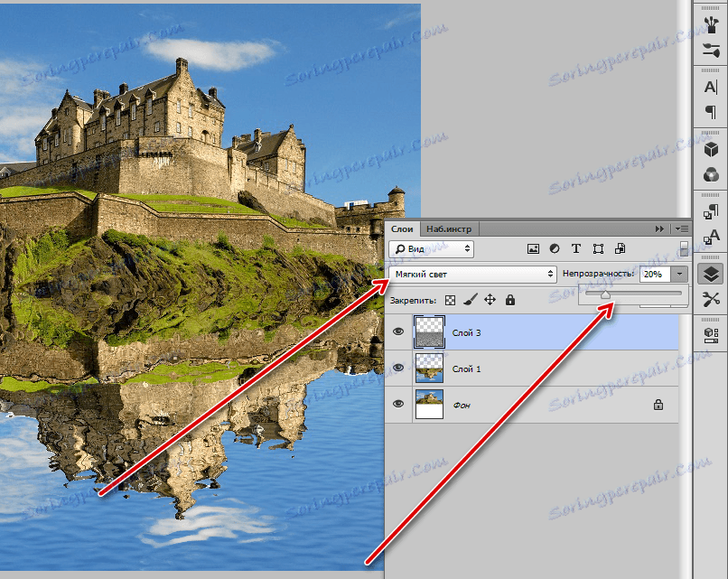728x579 pixels.
Task: Click the Layers panel dock icon
Action: coord(710,274)
